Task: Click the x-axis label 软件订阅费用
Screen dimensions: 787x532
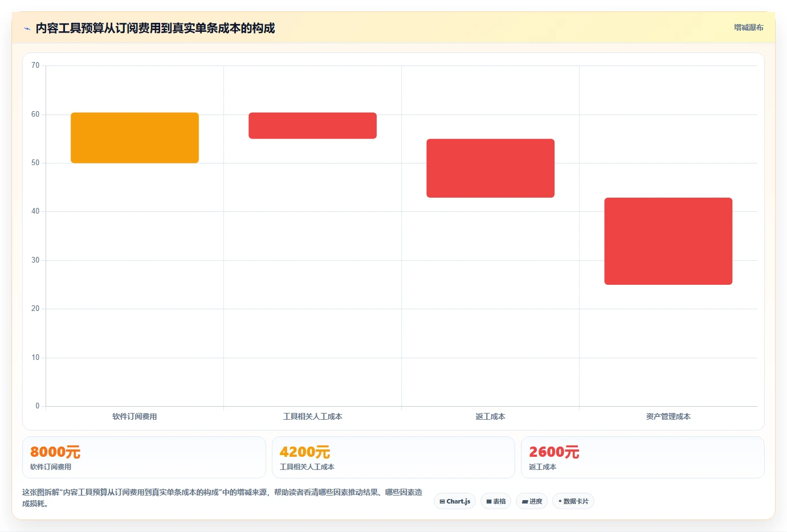Action: click(134, 416)
